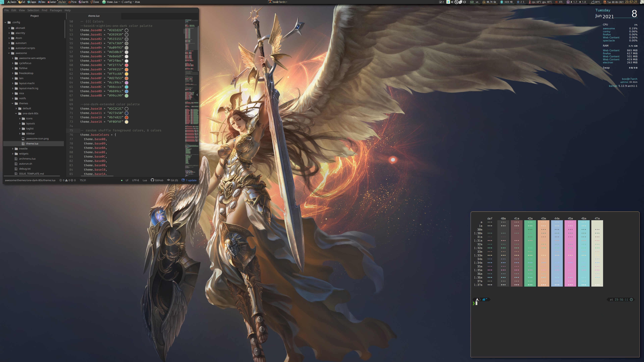Switch to the /apps tag
The width and height of the screenshot is (644, 362).
(x=32, y=2)
